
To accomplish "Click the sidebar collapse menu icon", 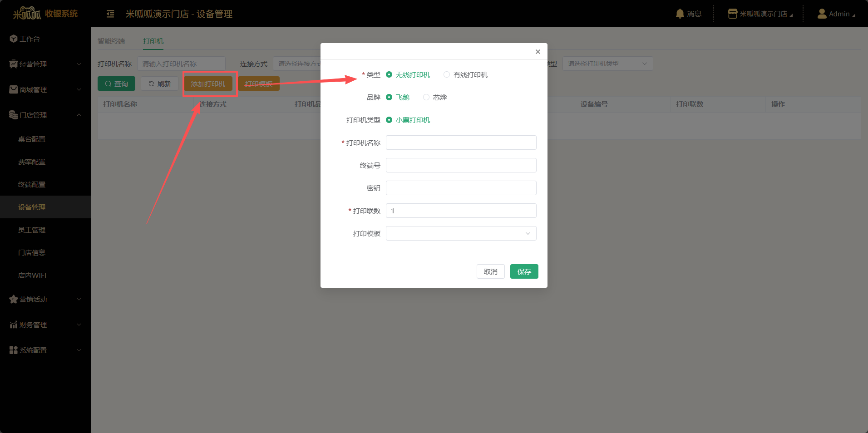I will [110, 14].
